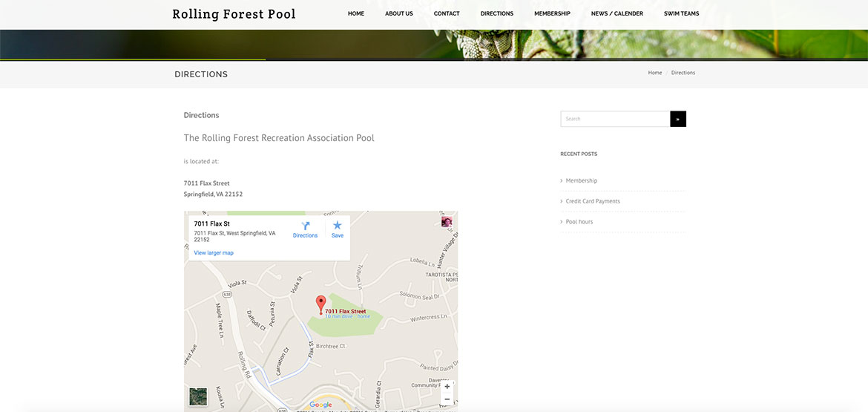This screenshot has height=412, width=868.
Task: Submit search with the black arrow button
Action: click(x=678, y=119)
